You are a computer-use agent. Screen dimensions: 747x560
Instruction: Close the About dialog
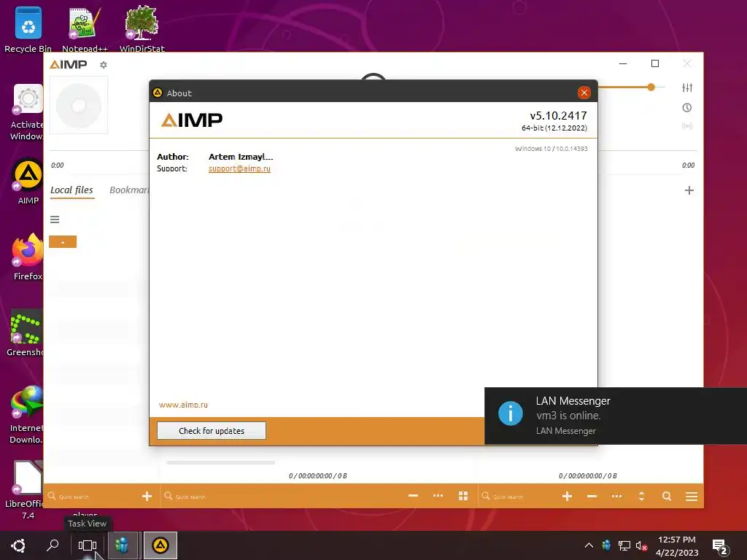click(x=584, y=93)
